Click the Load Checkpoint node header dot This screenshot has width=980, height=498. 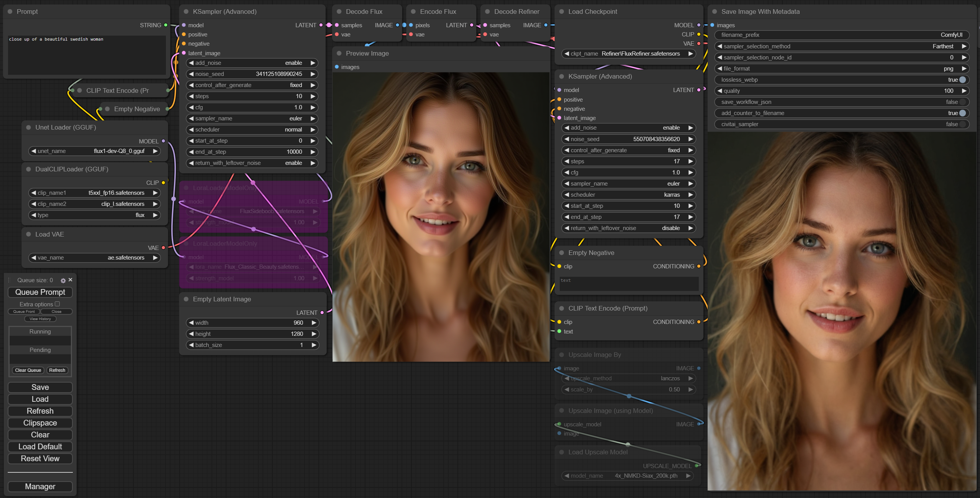562,12
